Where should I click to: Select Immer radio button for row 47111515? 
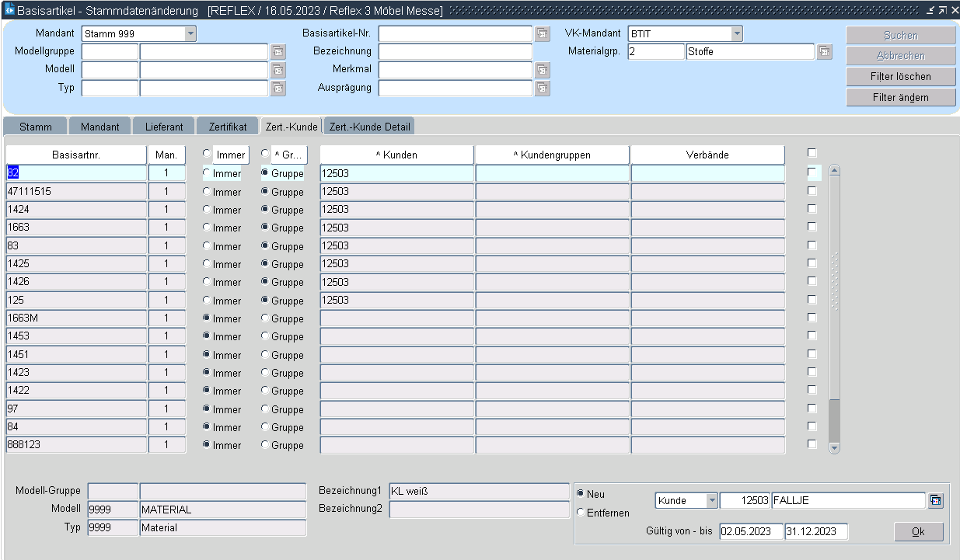[x=207, y=192]
